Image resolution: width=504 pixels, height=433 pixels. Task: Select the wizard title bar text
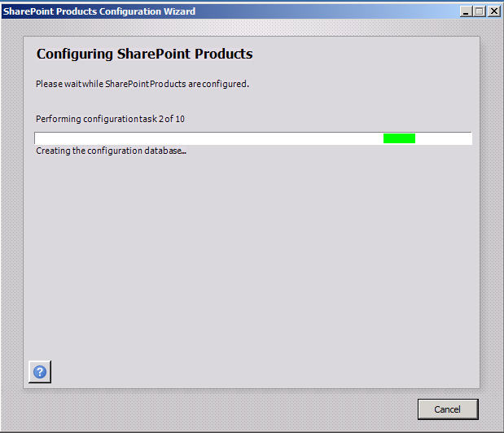coord(99,11)
